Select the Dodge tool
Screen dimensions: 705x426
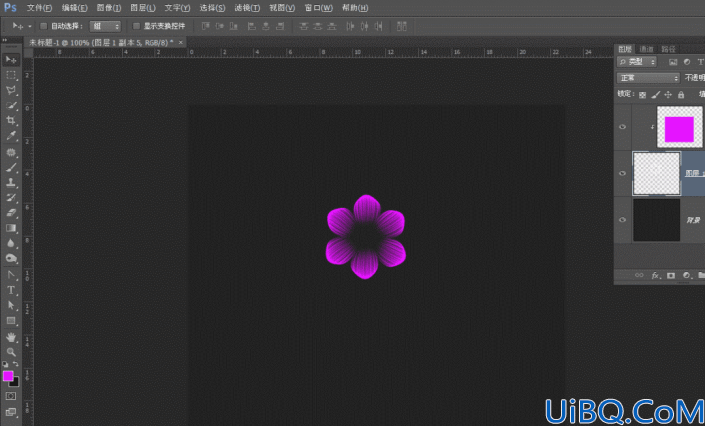[11, 258]
